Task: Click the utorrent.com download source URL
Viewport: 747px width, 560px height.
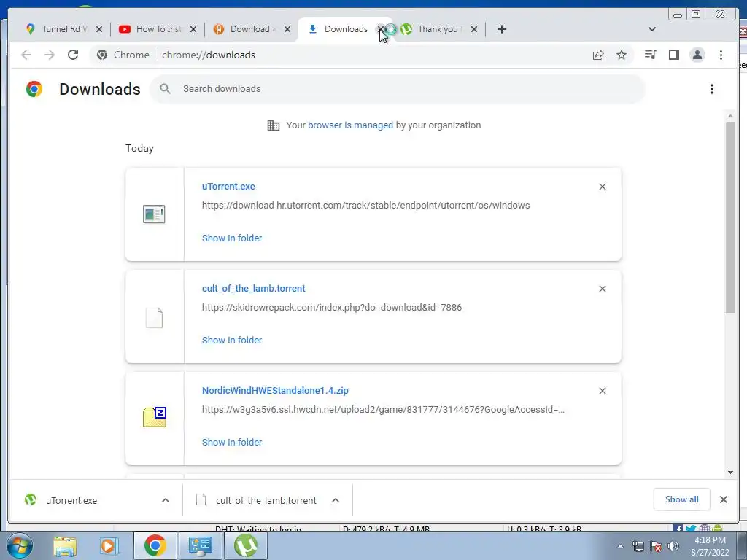Action: click(366, 205)
